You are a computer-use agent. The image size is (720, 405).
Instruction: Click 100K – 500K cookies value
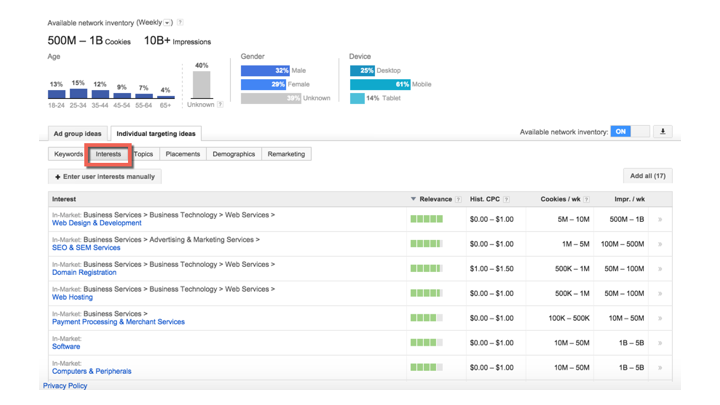569,318
